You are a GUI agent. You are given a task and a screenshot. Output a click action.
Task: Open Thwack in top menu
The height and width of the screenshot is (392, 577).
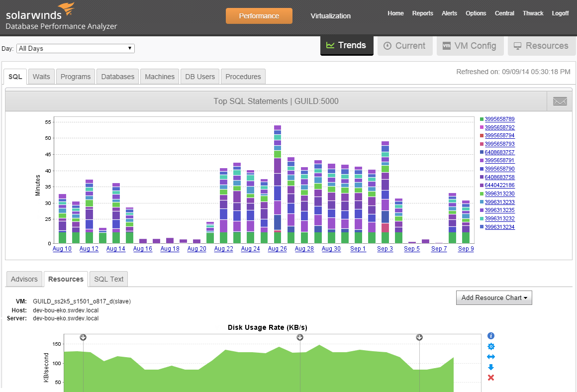[x=533, y=13]
